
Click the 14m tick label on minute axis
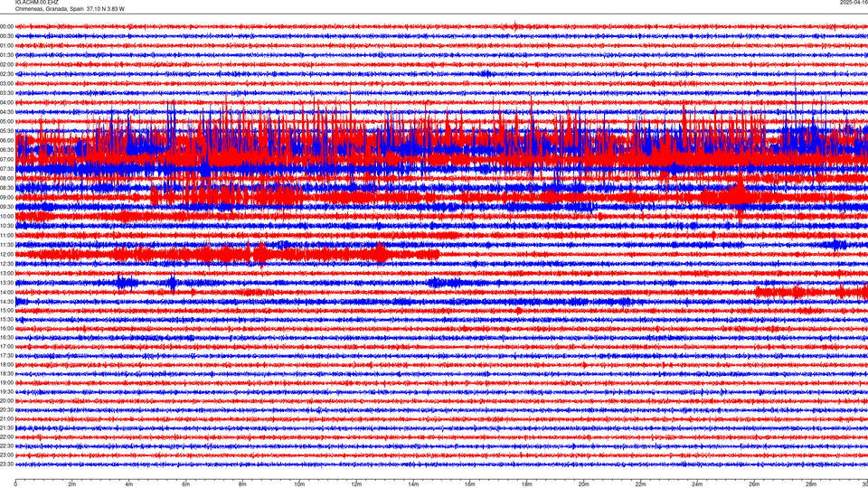click(x=413, y=484)
